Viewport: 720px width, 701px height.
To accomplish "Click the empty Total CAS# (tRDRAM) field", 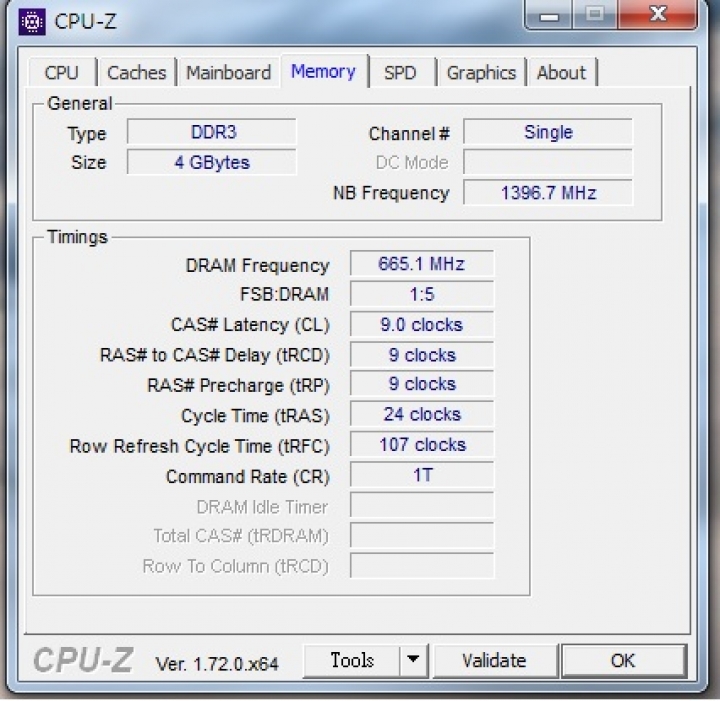I will pyautogui.click(x=422, y=535).
